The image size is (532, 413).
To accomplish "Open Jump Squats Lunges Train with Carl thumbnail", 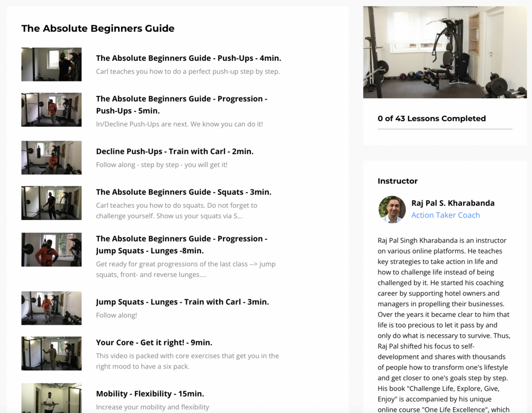I will (51, 308).
